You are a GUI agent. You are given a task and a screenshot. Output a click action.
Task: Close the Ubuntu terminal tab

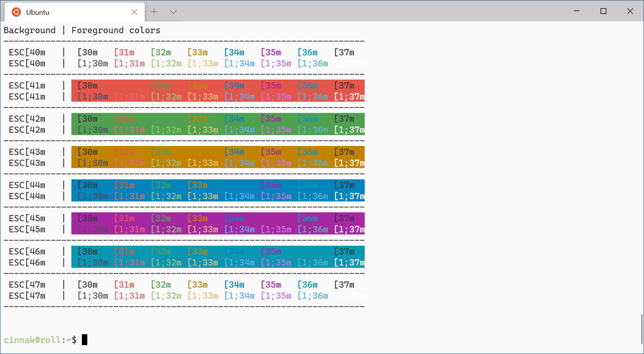(x=135, y=12)
